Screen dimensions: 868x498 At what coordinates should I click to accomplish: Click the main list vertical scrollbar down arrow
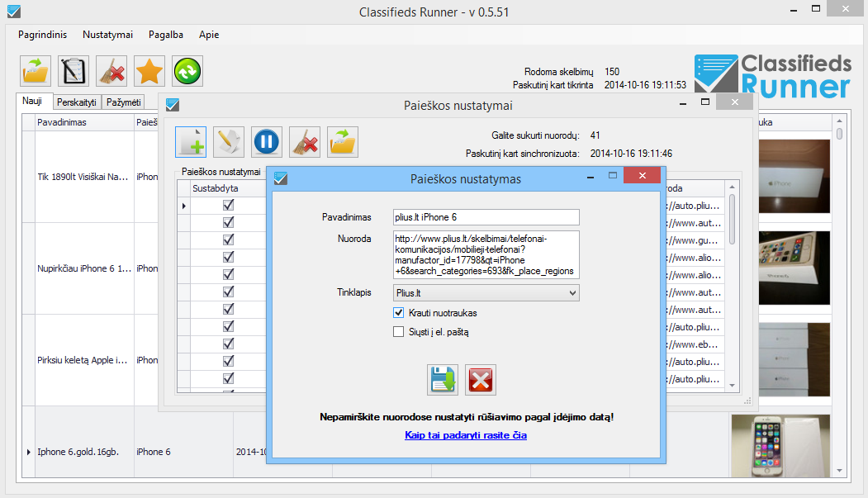click(839, 471)
